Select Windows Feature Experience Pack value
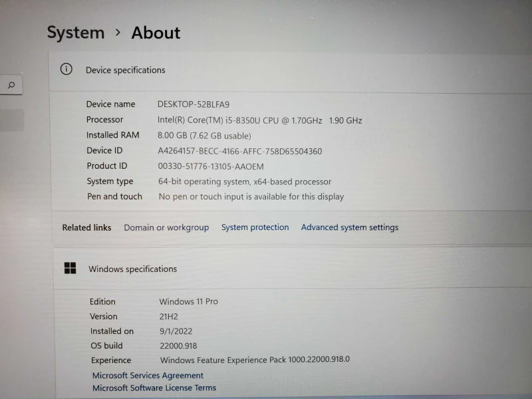Screen dimensions: 532x399 (255, 360)
